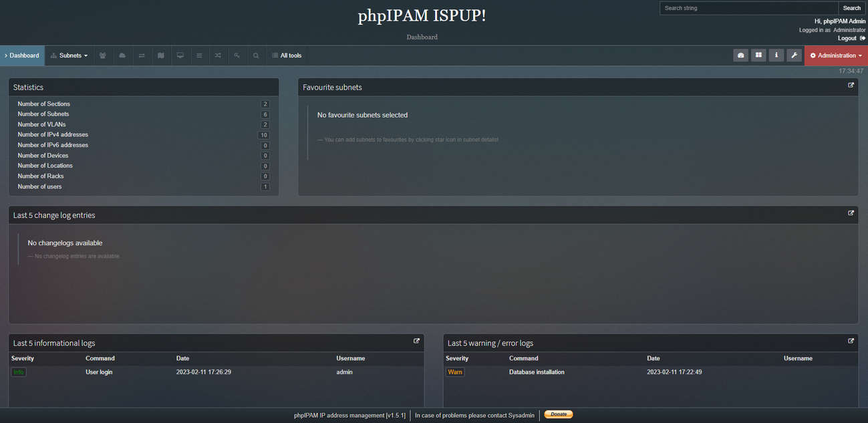
Task: Click the "admin" username cell
Action: pos(344,372)
